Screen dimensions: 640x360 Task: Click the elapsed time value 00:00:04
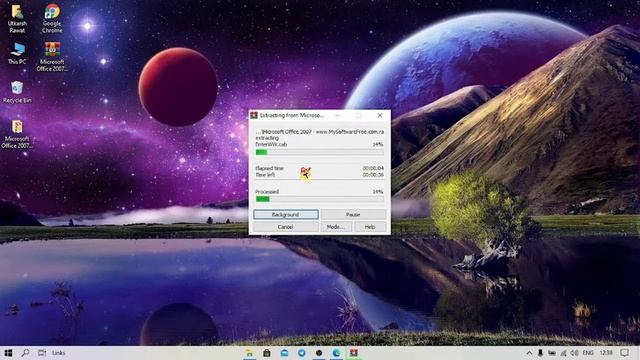click(373, 168)
